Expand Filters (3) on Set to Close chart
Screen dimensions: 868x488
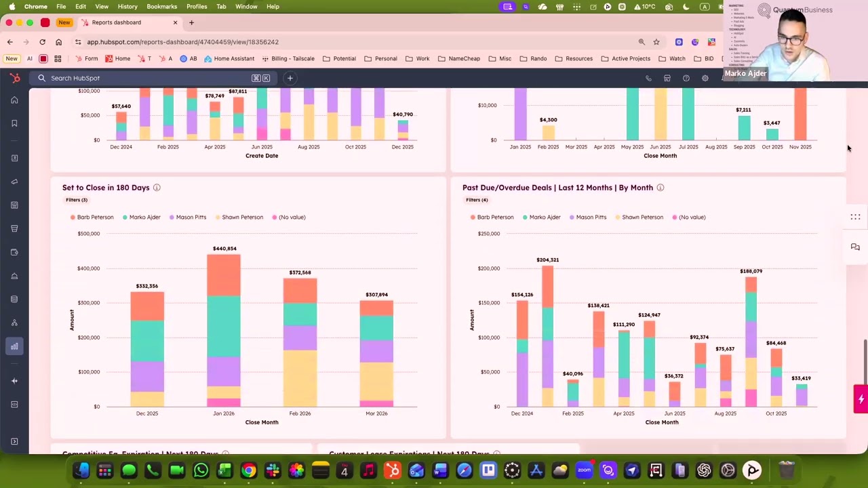pos(77,200)
